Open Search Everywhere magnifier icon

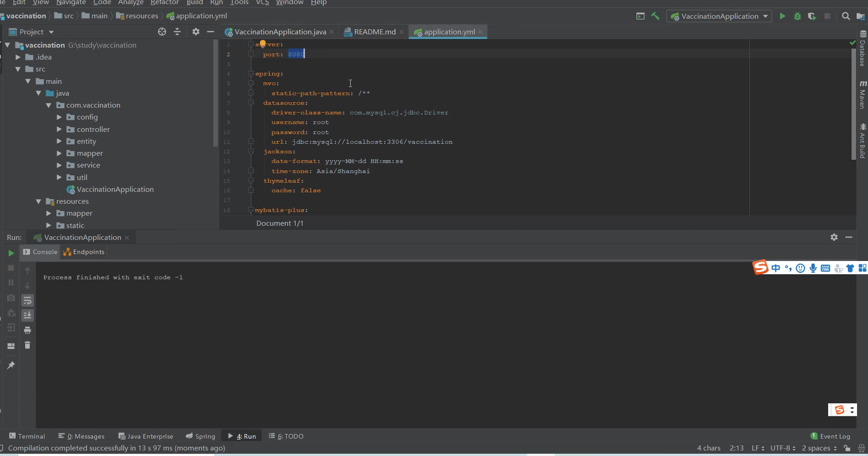click(846, 16)
